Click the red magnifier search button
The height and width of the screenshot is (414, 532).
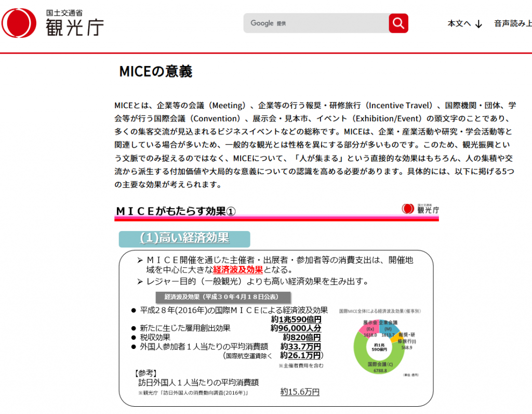tap(398, 23)
